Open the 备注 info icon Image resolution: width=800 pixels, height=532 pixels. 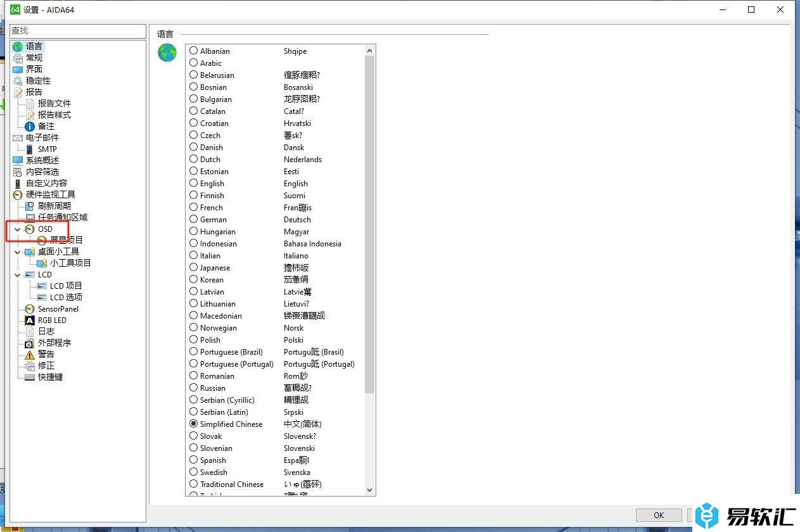pos(30,126)
